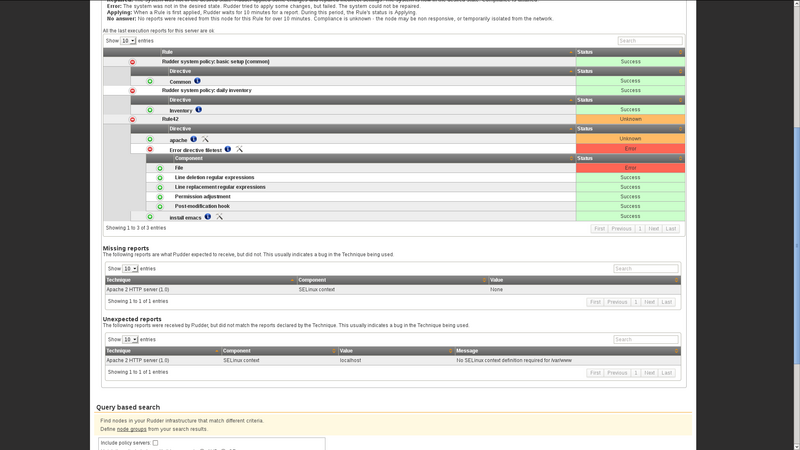
Task: Open info icon next to install emacs
Action: coord(208,216)
